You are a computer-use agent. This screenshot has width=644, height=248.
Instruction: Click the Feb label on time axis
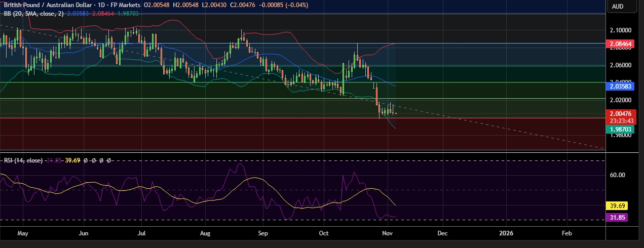567,234
